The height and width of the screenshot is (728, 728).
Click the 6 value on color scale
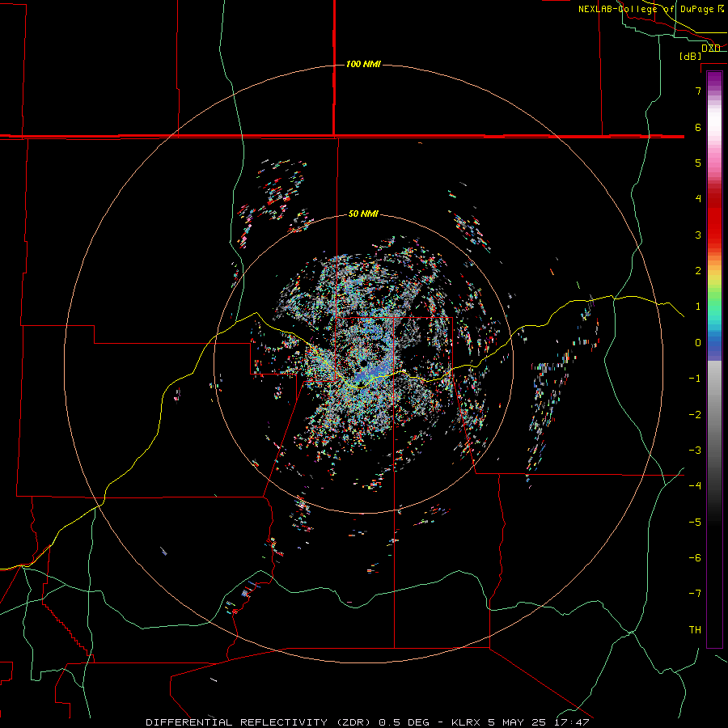tap(698, 127)
